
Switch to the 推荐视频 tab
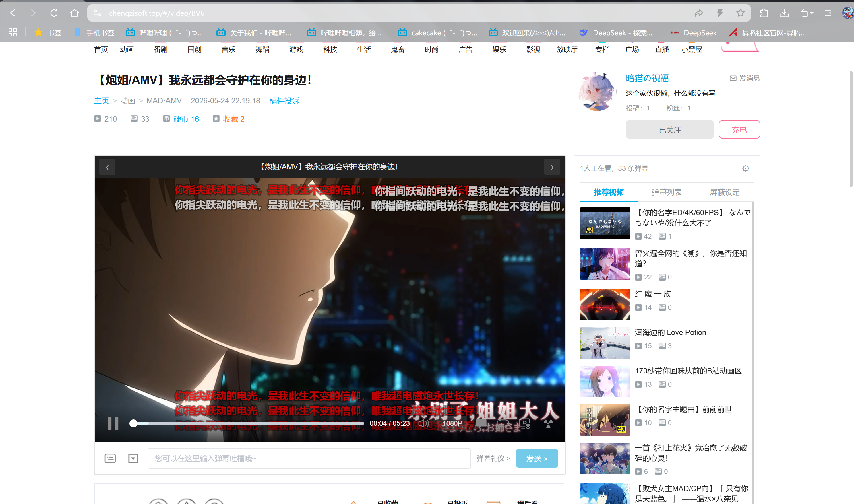609,192
